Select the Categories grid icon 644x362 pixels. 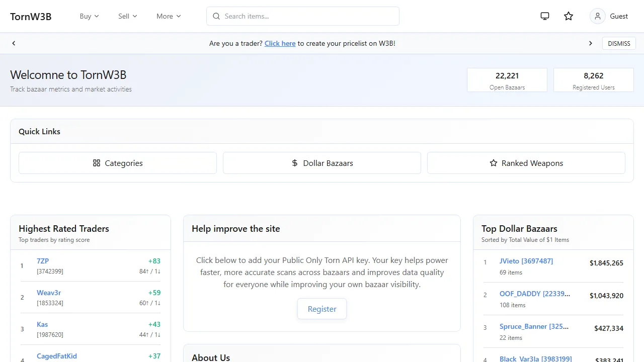tap(96, 163)
